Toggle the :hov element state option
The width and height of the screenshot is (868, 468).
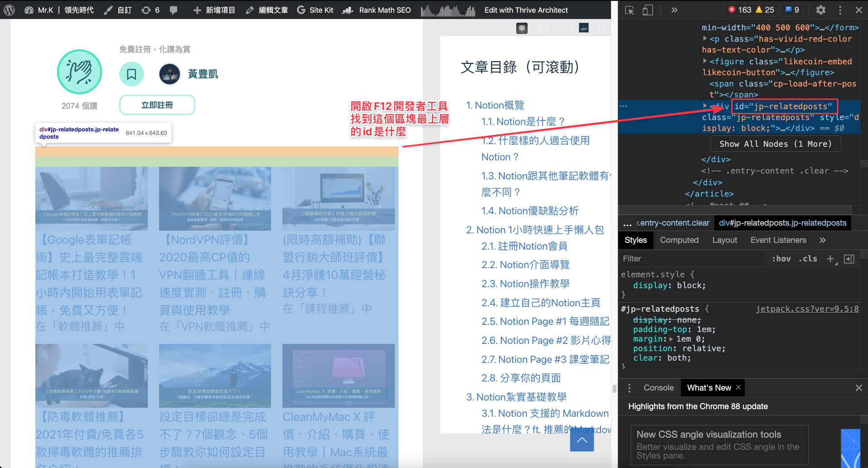781,259
